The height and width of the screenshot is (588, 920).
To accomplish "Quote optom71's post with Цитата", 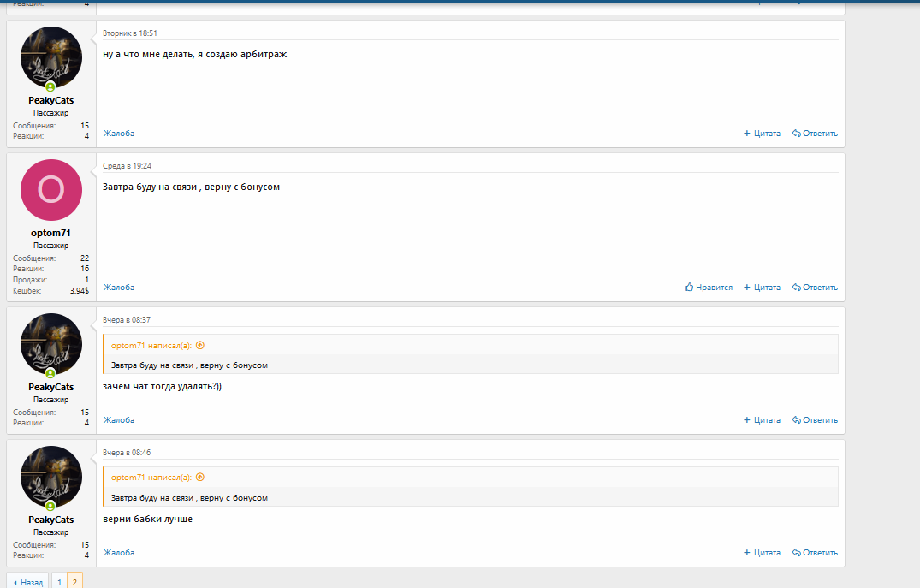I will [762, 288].
